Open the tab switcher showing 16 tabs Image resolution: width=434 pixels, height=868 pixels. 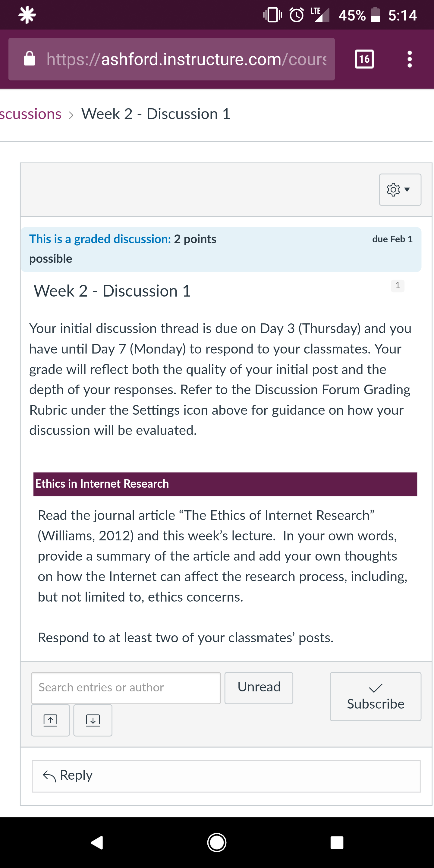(x=364, y=59)
